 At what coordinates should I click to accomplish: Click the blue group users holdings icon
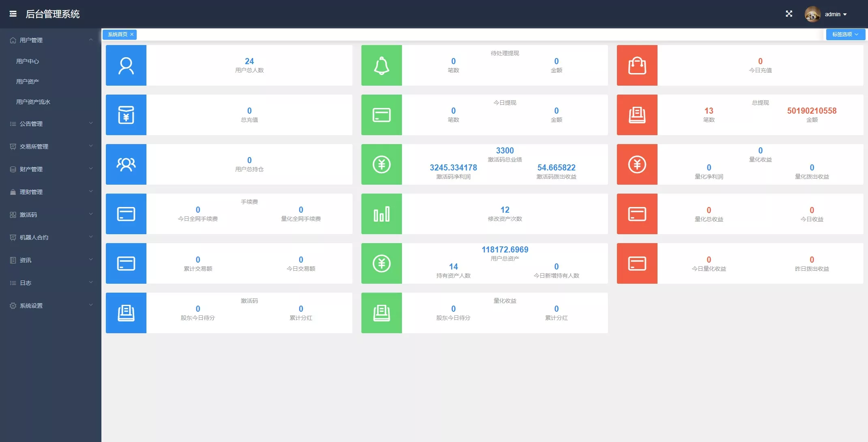[x=126, y=164]
